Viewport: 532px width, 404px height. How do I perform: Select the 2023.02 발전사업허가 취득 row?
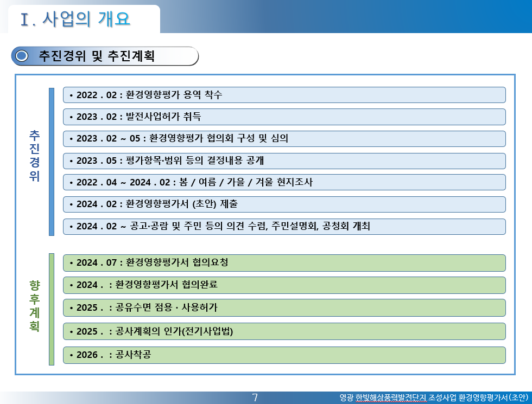(284, 117)
